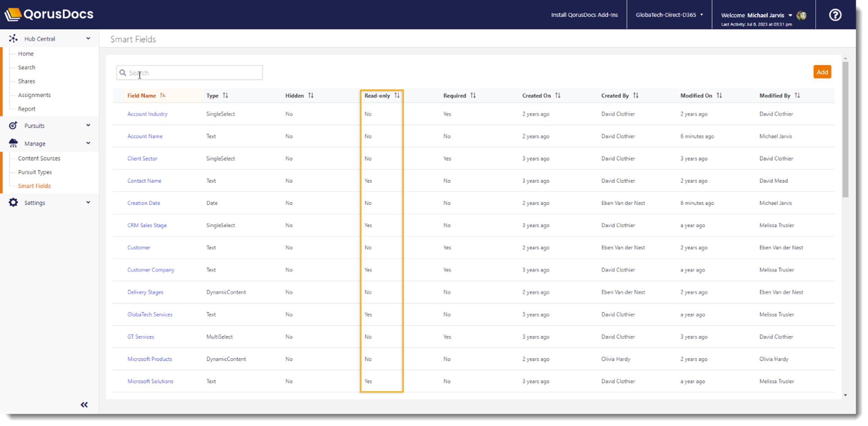Toggle sort on Created On column
The image size is (868, 426).
pos(558,95)
